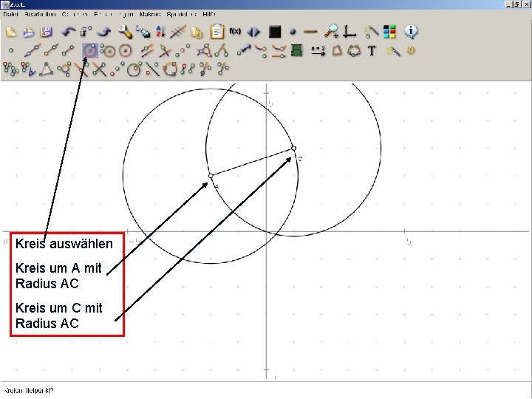Click the golden gear macro icon
This screenshot has width=532, height=399.
pos(411,50)
